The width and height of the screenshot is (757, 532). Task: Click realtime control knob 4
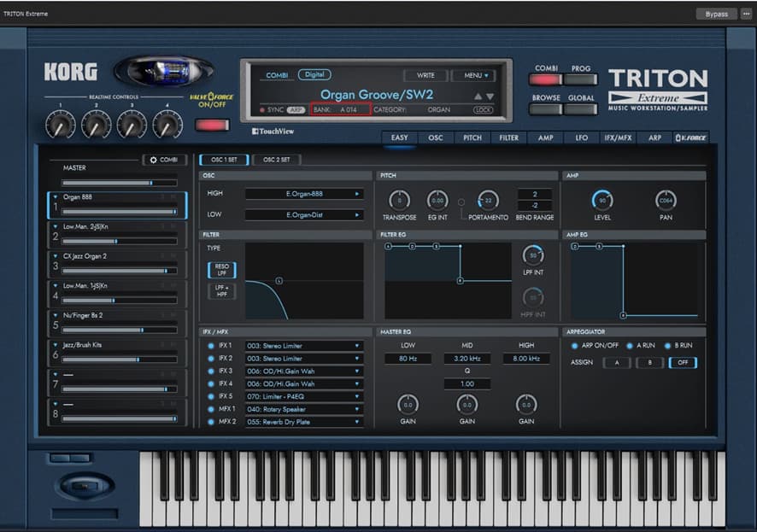point(167,125)
